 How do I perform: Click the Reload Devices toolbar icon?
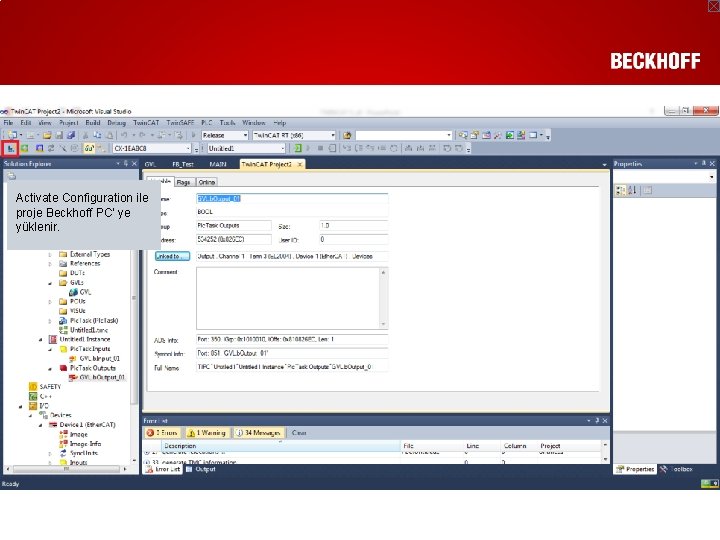pos(51,148)
